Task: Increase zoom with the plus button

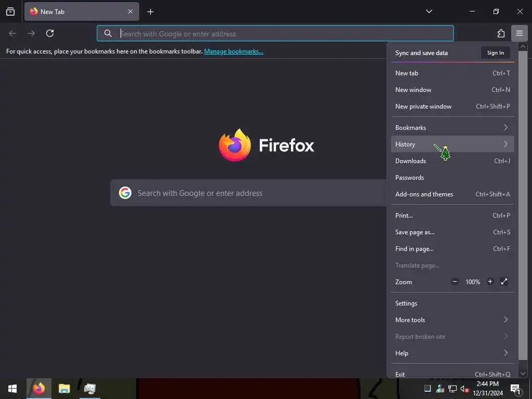Action: (x=490, y=282)
